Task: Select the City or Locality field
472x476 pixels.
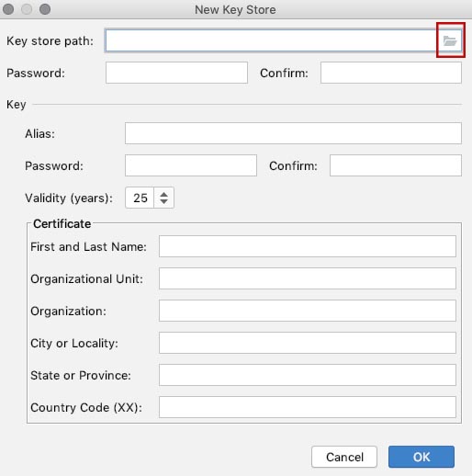Action: (x=308, y=343)
